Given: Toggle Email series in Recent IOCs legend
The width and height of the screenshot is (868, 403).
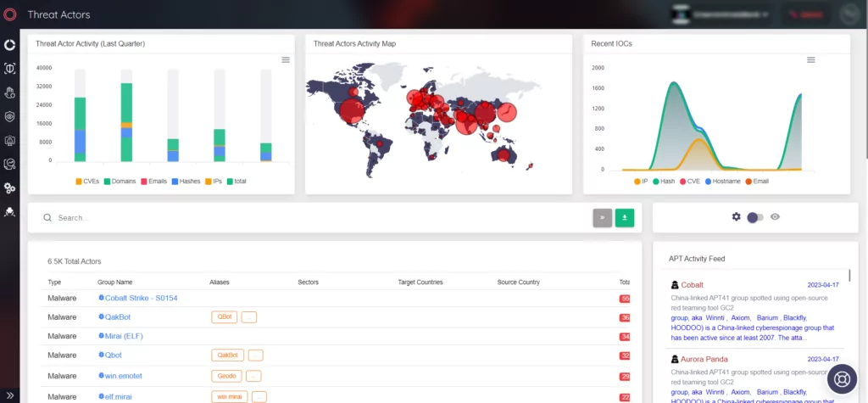Looking at the screenshot, I should (757, 182).
